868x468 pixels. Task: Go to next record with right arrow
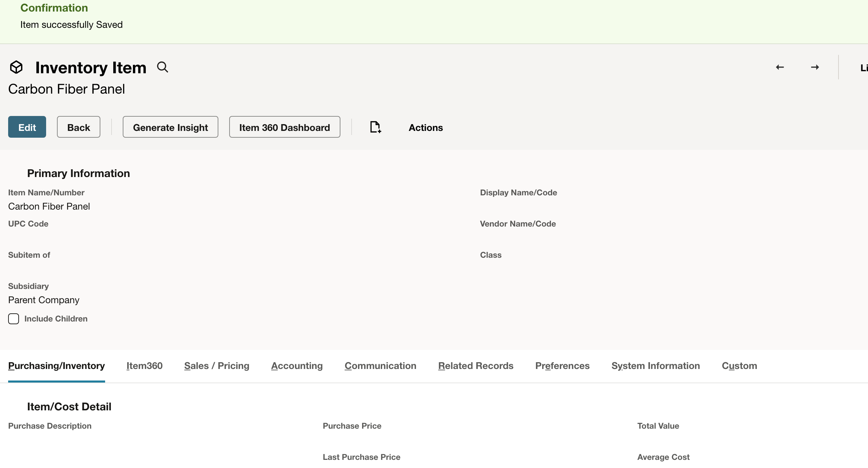(815, 67)
